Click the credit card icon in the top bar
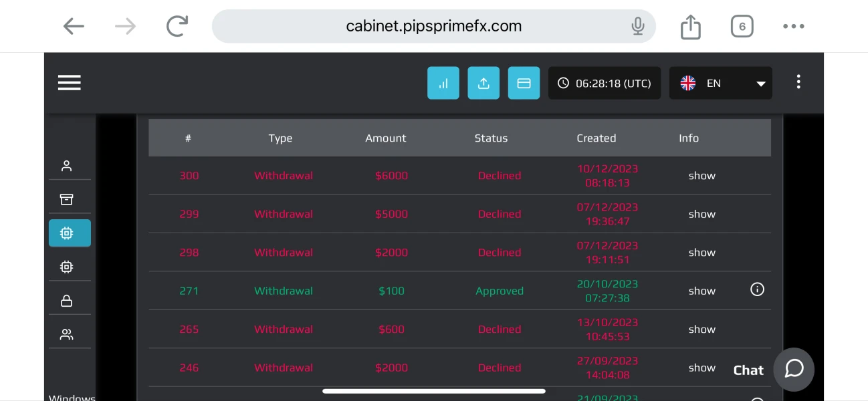 [x=524, y=84]
